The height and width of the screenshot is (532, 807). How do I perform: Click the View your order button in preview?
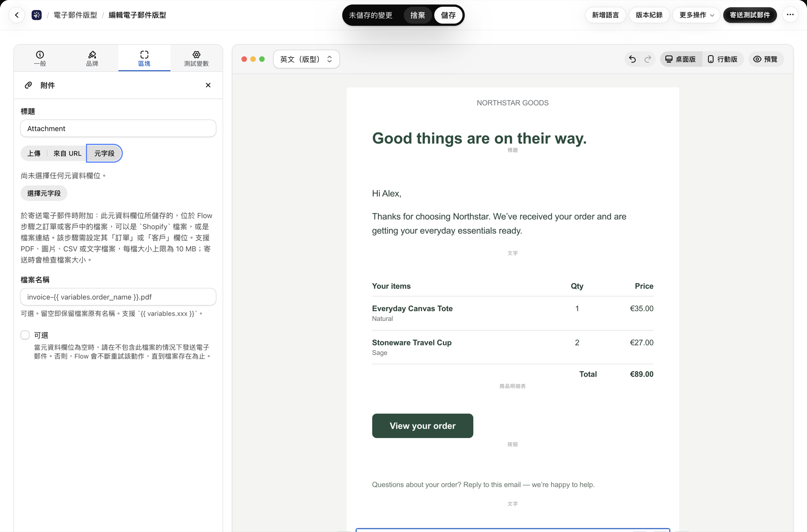click(x=422, y=426)
